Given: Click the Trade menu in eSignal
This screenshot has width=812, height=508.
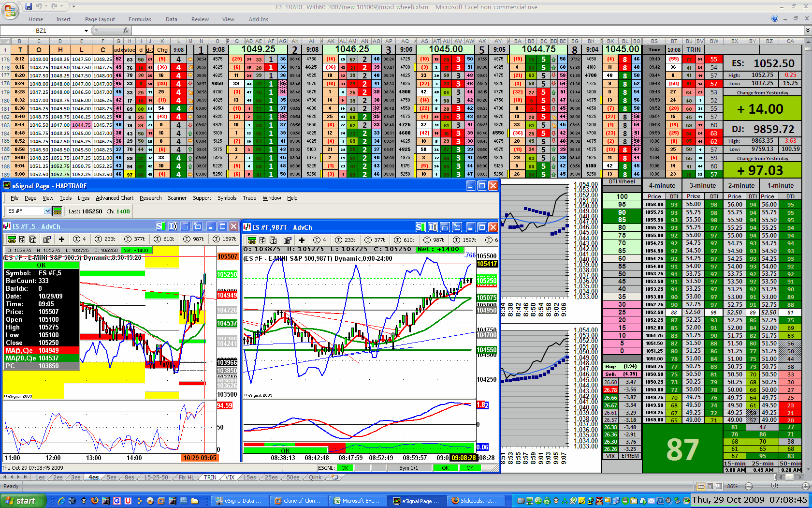Looking at the screenshot, I should click(249, 198).
